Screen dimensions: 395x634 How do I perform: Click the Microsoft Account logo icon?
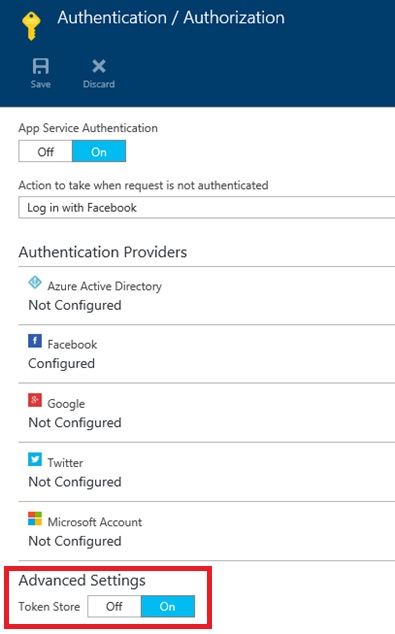click(x=35, y=518)
